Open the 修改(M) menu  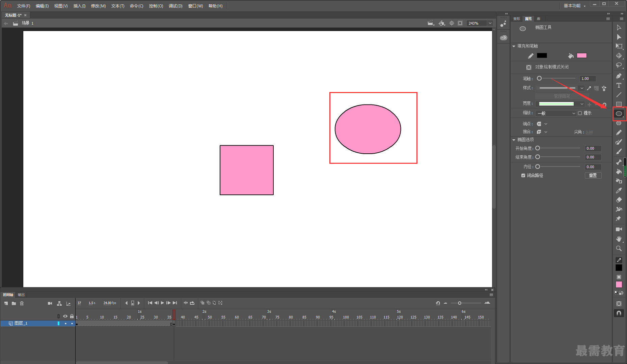click(98, 6)
